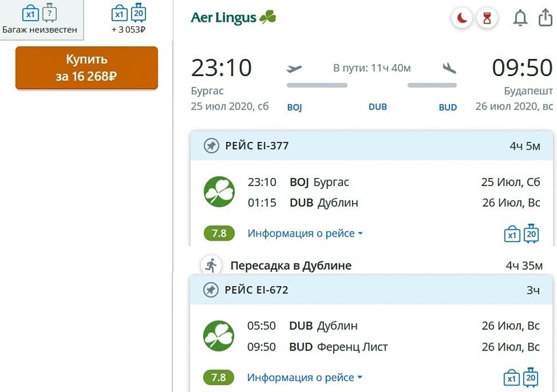Click the 7.8 rating badge for EI-377

[219, 234]
